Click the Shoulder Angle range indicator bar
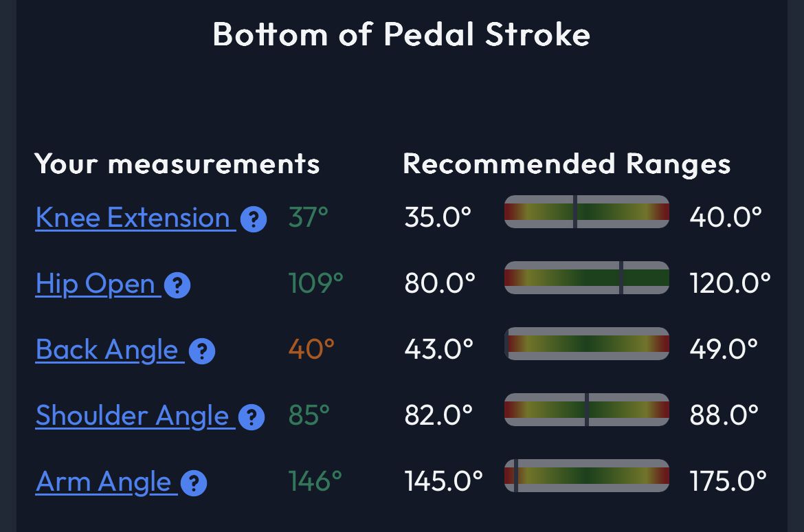804x532 pixels. tap(586, 410)
